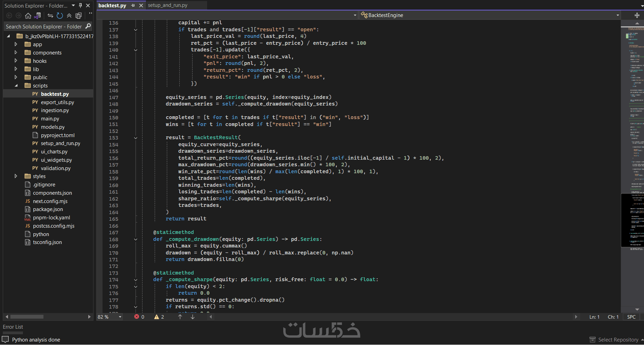
Task: Open ui_charts.py file
Action: [x=54, y=152]
